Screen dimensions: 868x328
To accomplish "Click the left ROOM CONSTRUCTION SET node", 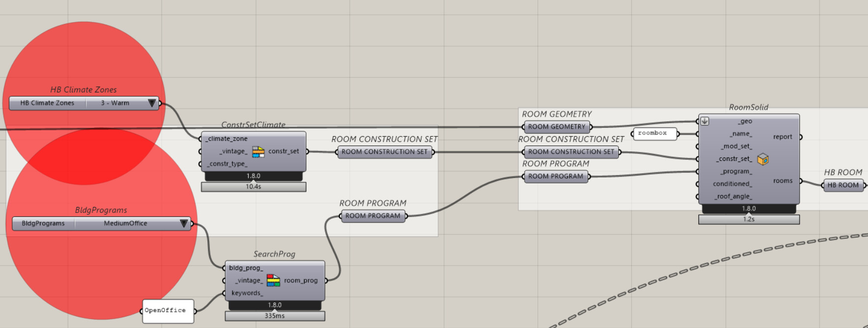I will pyautogui.click(x=384, y=152).
